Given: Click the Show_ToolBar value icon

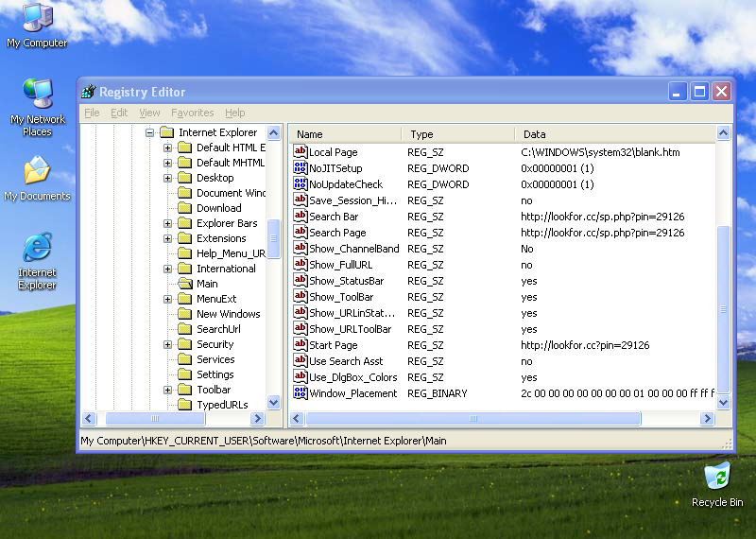Looking at the screenshot, I should (x=300, y=297).
